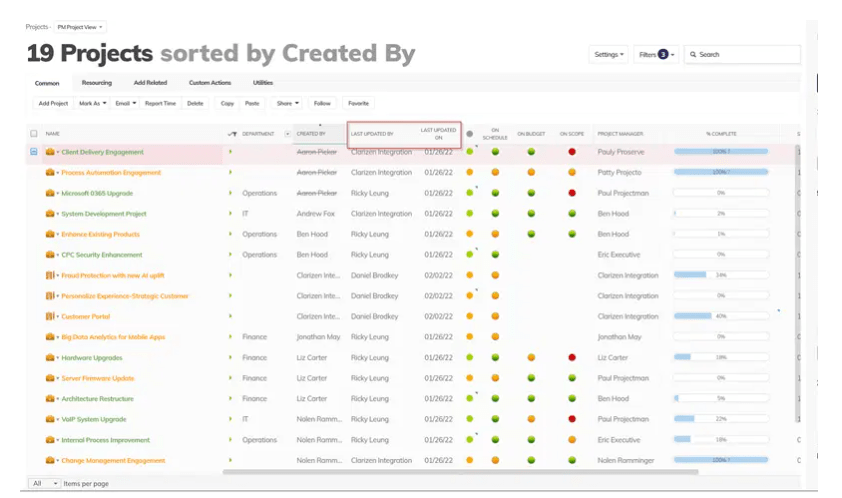This screenshot has width=842, height=498.
Task: Click program icon of Fraud Protection row
Action: click(x=50, y=275)
